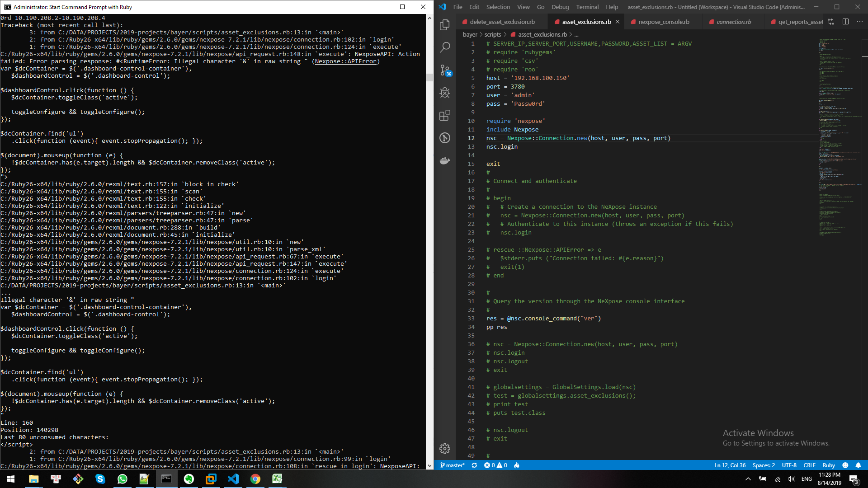
Task: Open the Docker panel from the activity bar
Action: click(445, 160)
